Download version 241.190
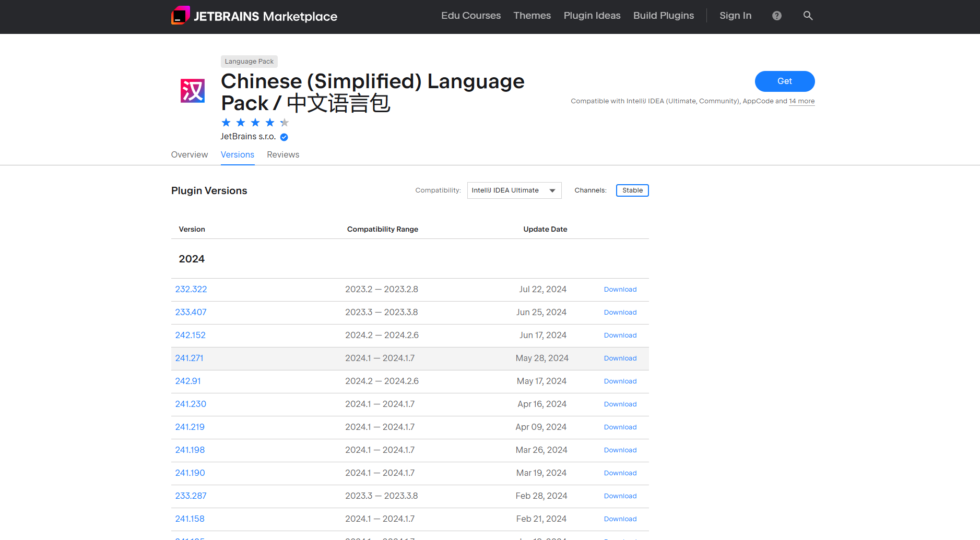 click(x=620, y=473)
